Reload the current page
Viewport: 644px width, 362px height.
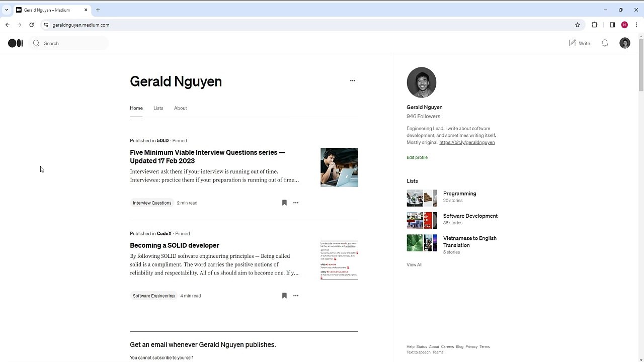pyautogui.click(x=32, y=25)
